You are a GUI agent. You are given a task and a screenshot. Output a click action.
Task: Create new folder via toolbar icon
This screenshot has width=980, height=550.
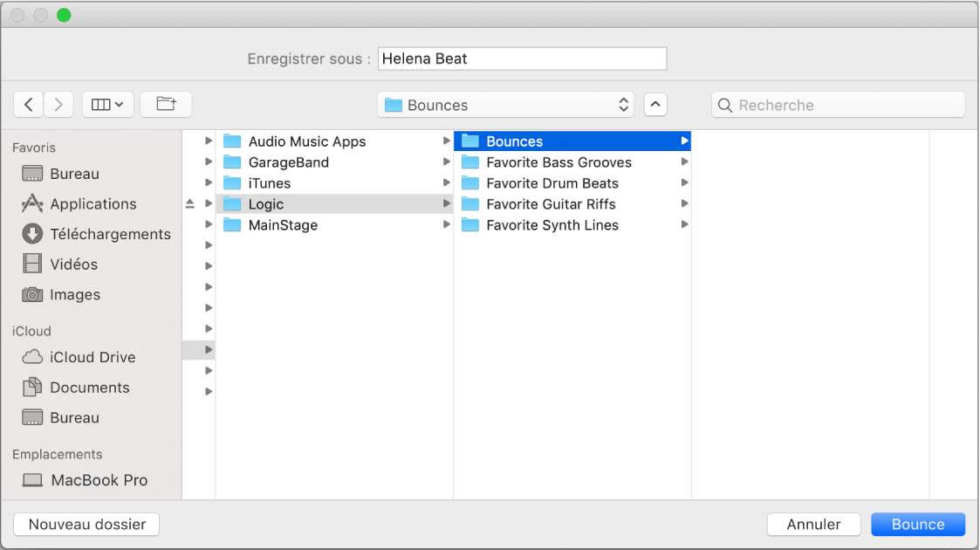(166, 105)
